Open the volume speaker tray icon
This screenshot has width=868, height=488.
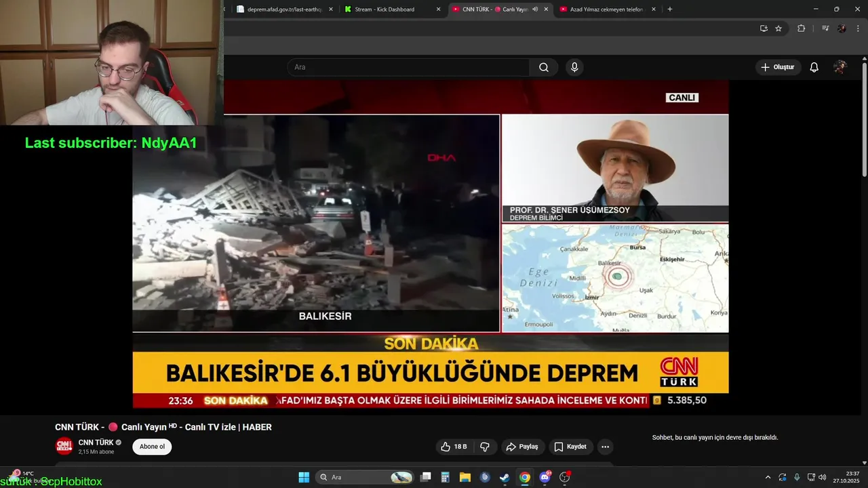coord(822,477)
